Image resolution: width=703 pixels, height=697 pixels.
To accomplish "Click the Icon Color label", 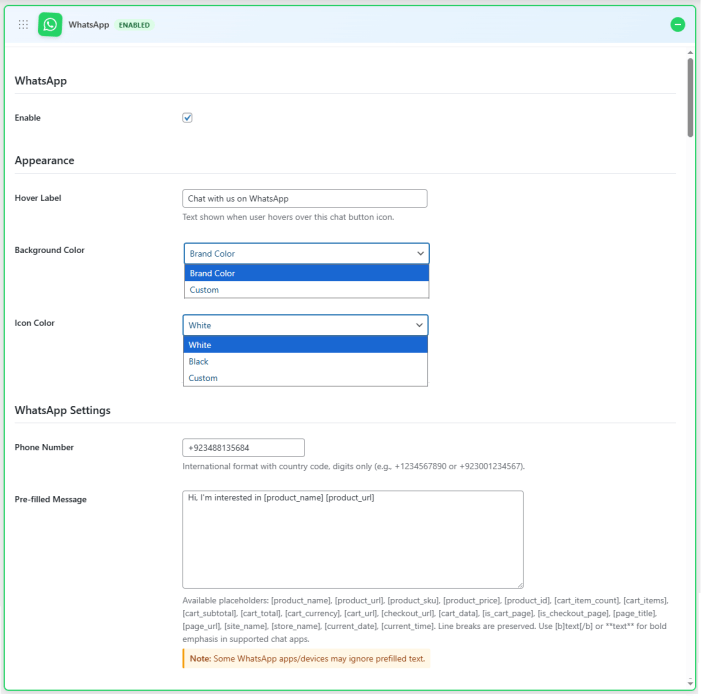I will click(35, 324).
